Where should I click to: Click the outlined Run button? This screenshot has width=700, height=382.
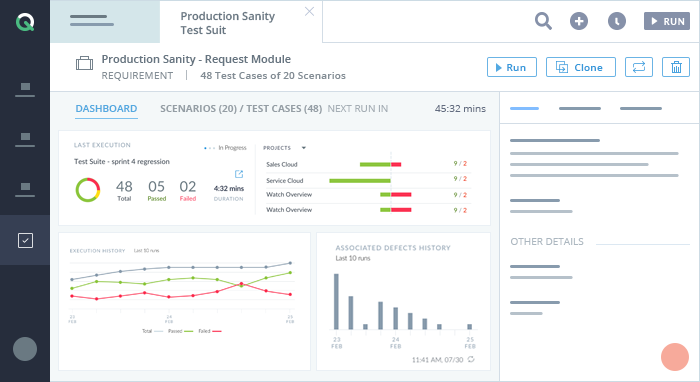click(x=512, y=67)
